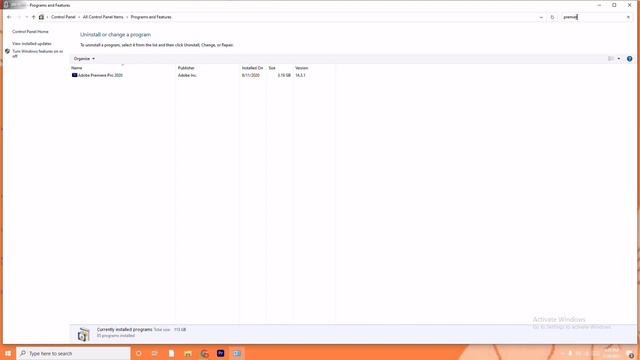Open View installed updates link
The width and height of the screenshot is (640, 360).
[32, 43]
